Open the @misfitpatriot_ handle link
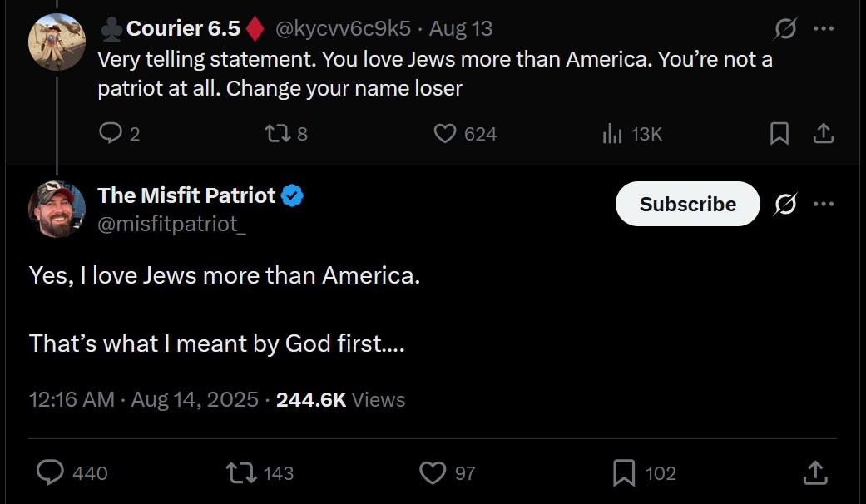 click(x=171, y=225)
